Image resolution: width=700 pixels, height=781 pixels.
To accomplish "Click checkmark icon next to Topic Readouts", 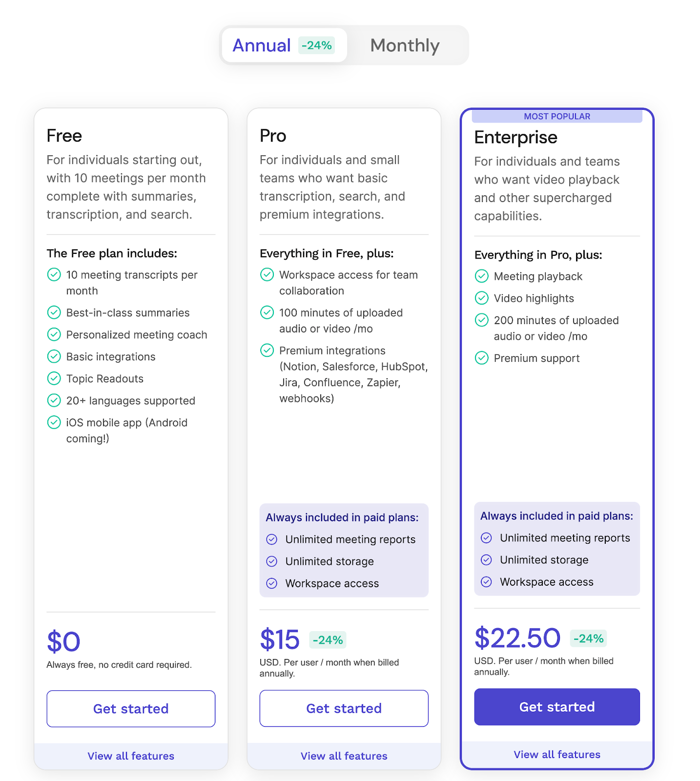I will coord(54,378).
